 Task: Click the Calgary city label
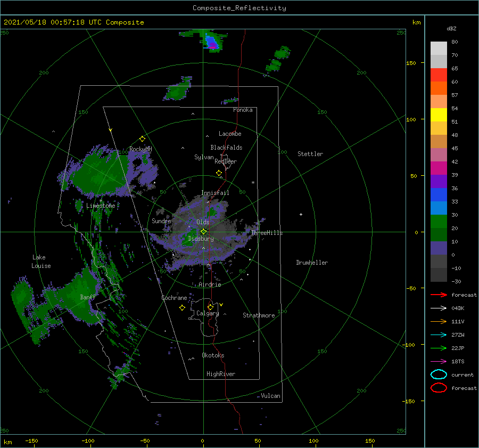pyautogui.click(x=208, y=313)
